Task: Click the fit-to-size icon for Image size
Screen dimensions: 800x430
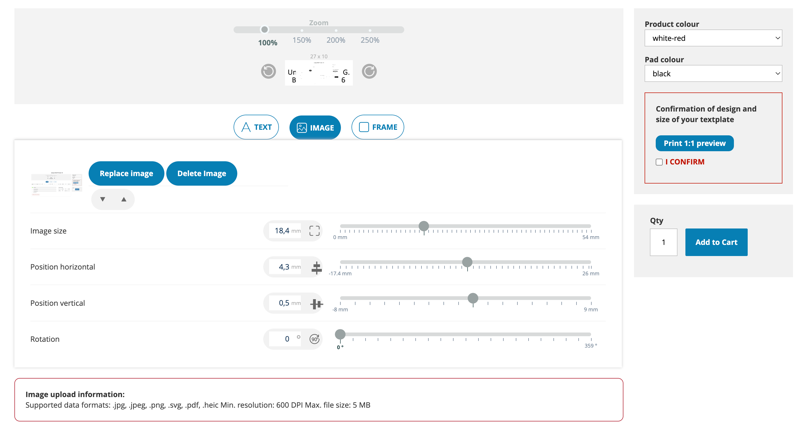Action: 314,231
